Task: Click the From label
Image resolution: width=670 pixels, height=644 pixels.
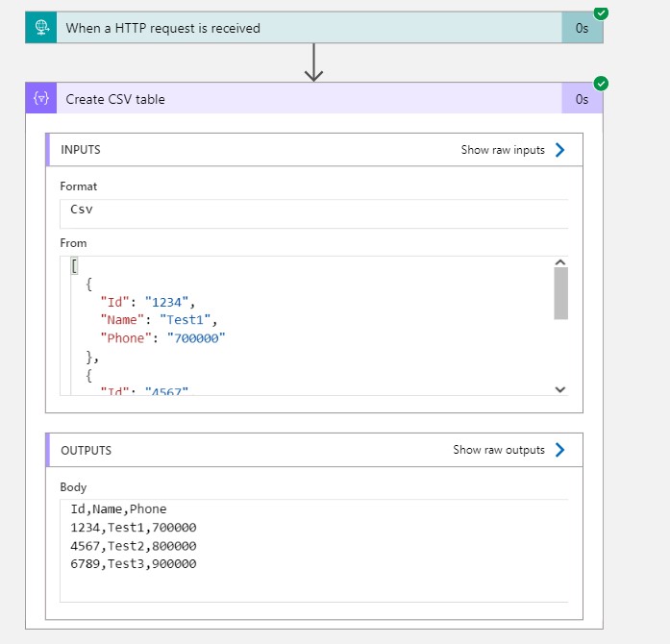Action: tap(73, 243)
